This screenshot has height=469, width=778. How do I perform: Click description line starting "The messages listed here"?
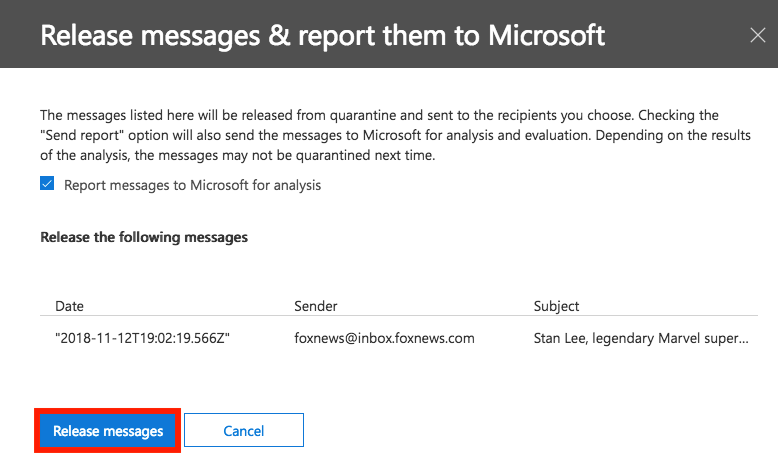point(379,116)
